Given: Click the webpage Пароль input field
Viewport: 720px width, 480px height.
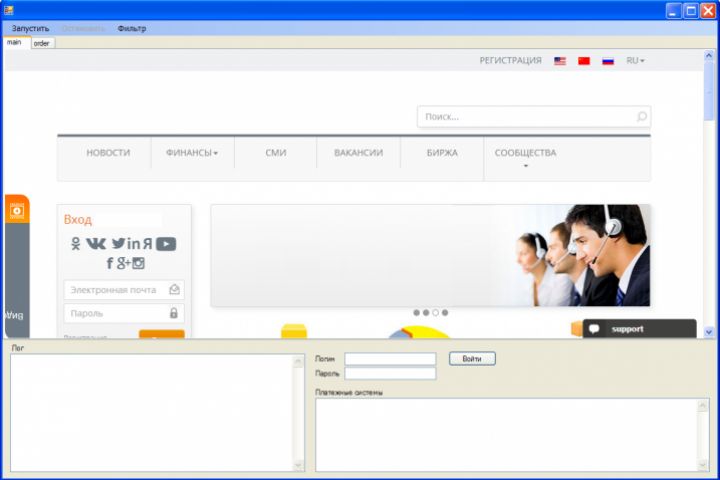Looking at the screenshot, I should click(x=124, y=313).
